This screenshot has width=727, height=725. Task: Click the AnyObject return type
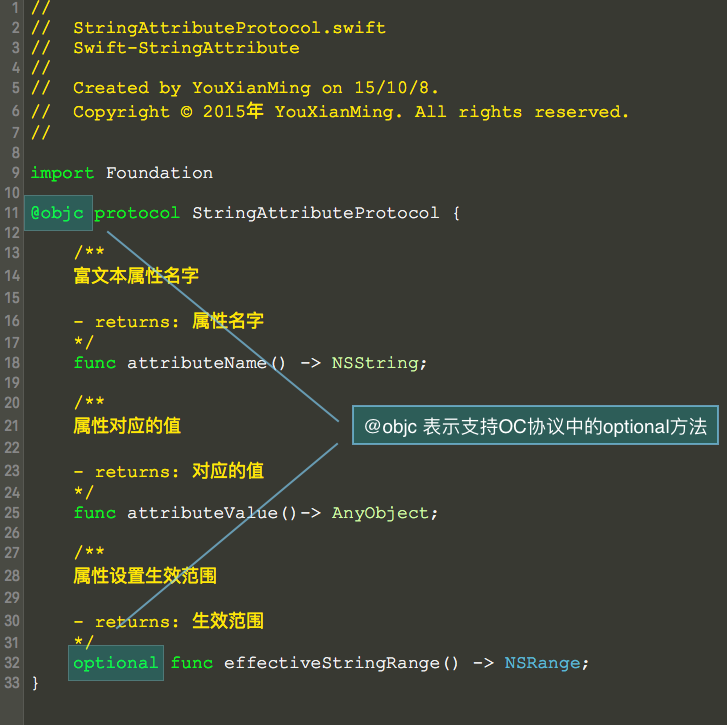[381, 513]
